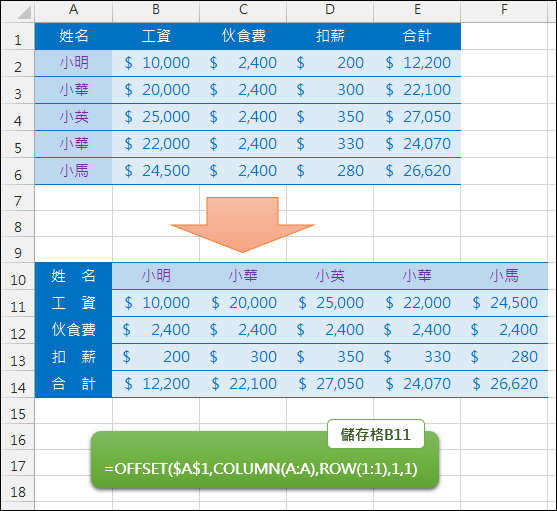Select the $25,000 cell in row 11
Image resolution: width=557 pixels, height=511 pixels.
click(x=330, y=303)
